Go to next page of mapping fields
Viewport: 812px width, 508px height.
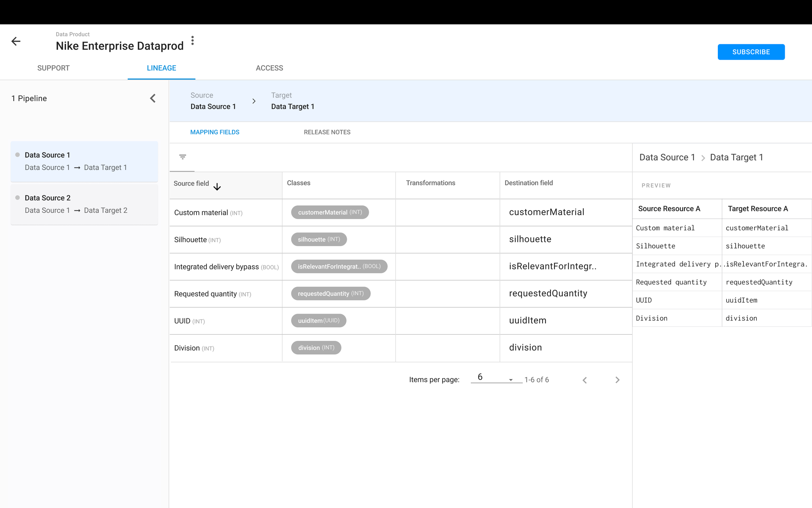pyautogui.click(x=617, y=380)
